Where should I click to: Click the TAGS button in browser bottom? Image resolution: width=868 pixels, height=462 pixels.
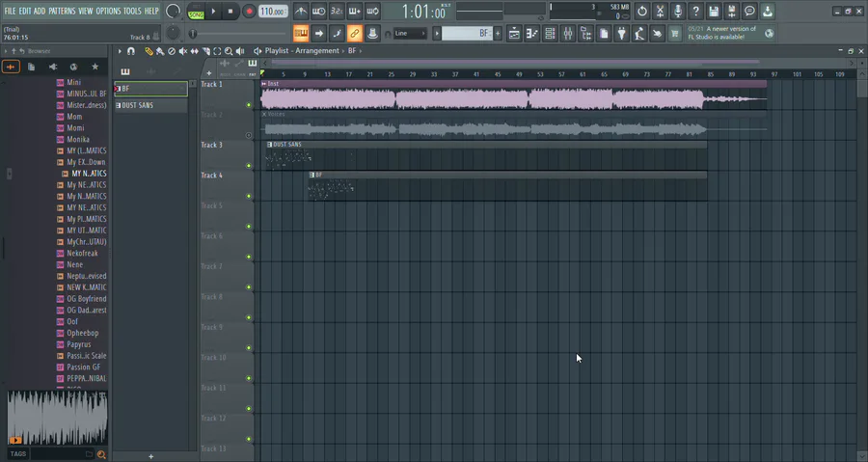[18, 454]
